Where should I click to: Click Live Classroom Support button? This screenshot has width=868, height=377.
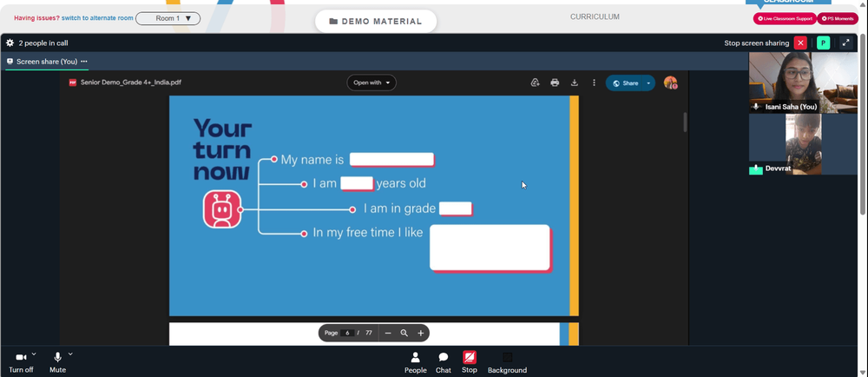pyautogui.click(x=785, y=19)
